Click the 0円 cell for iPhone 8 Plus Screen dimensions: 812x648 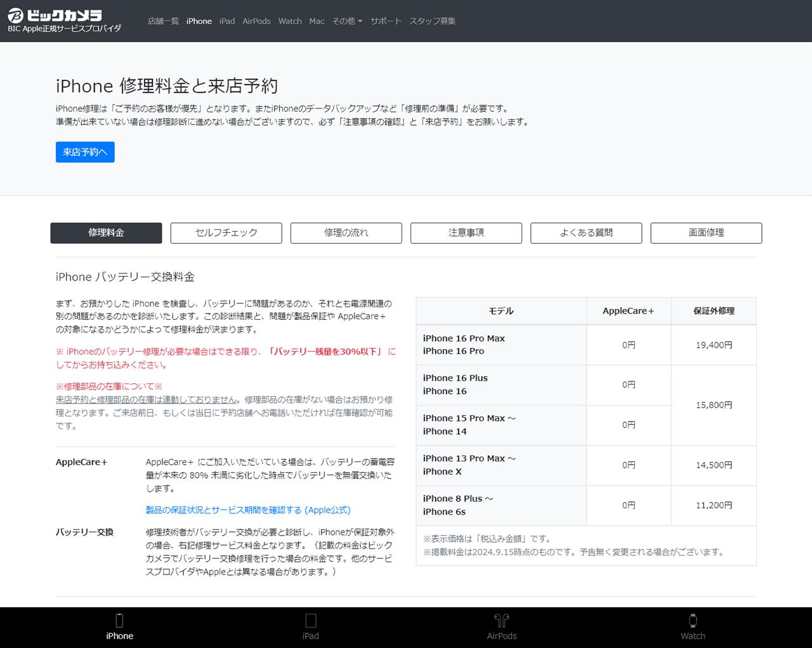coord(629,505)
